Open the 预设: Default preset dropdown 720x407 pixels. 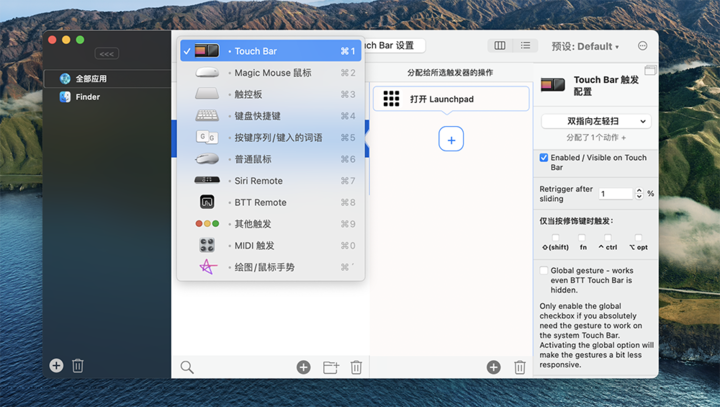(584, 47)
